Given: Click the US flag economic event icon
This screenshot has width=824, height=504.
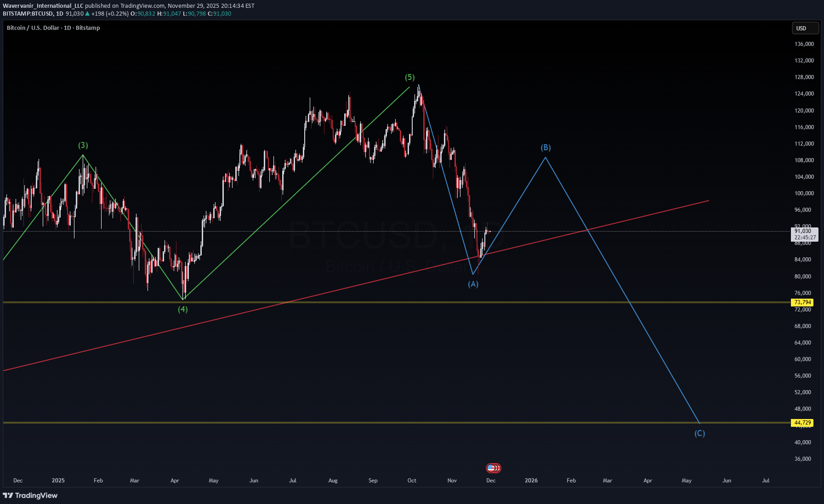Looking at the screenshot, I should [x=492, y=468].
